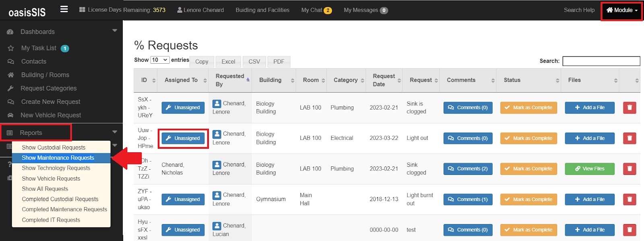This screenshot has height=241, width=644.
Task: Open My Messages in the top bar
Action: 361,10
